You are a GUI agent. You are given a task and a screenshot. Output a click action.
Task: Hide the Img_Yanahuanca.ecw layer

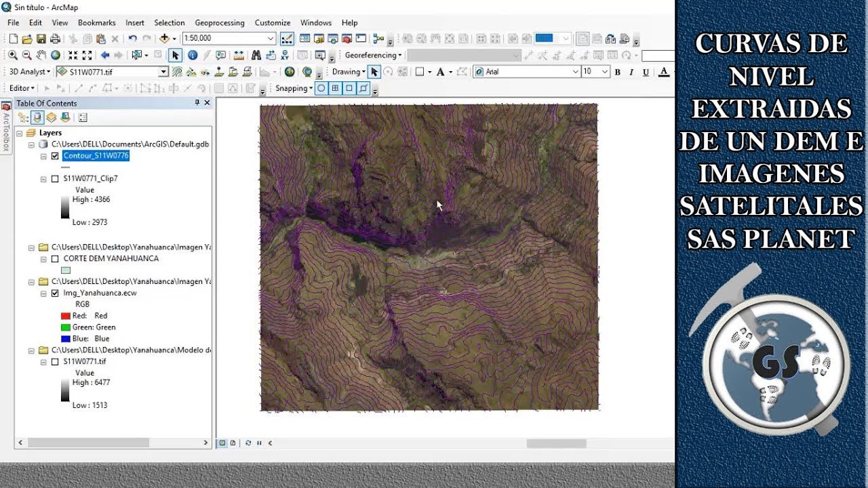(x=55, y=293)
